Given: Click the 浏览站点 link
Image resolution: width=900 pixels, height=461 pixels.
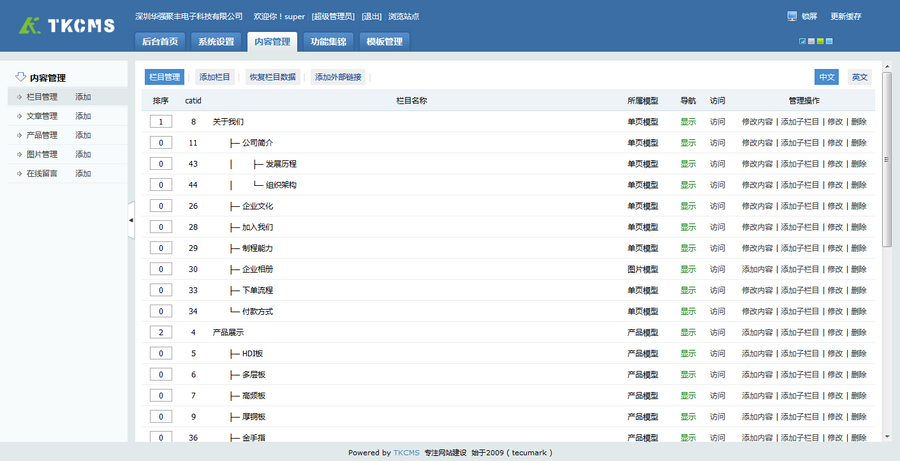Looking at the screenshot, I should coord(404,17).
